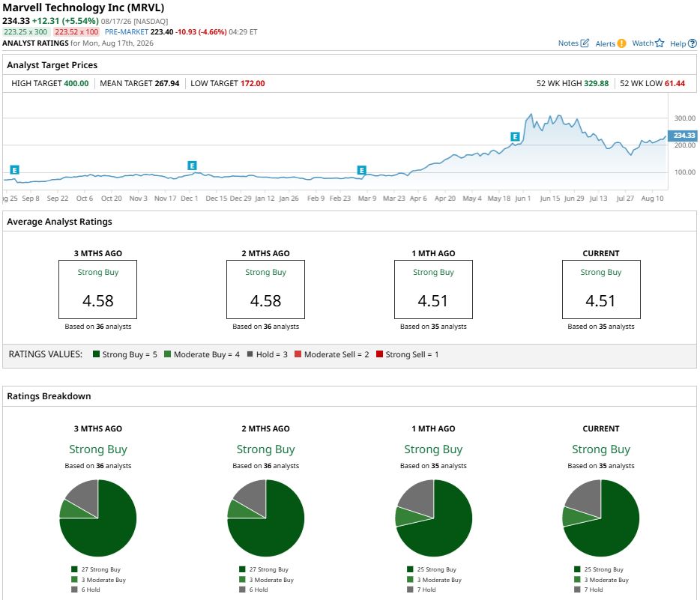
Task: Click the earnings marker near Mar 9
Action: (x=361, y=170)
